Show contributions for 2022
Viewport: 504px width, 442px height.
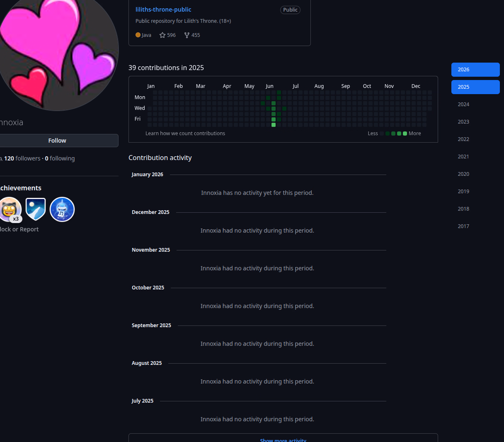click(x=463, y=139)
